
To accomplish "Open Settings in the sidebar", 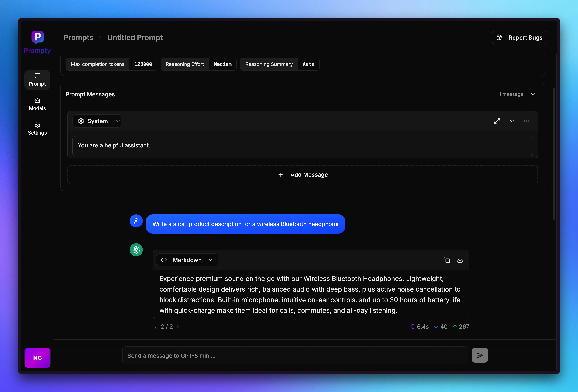I will (x=37, y=128).
